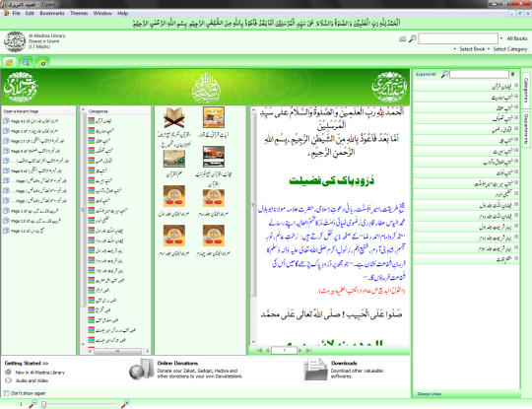
Task: Click the reader pane scroll down arrow
Action: [x=254, y=342]
